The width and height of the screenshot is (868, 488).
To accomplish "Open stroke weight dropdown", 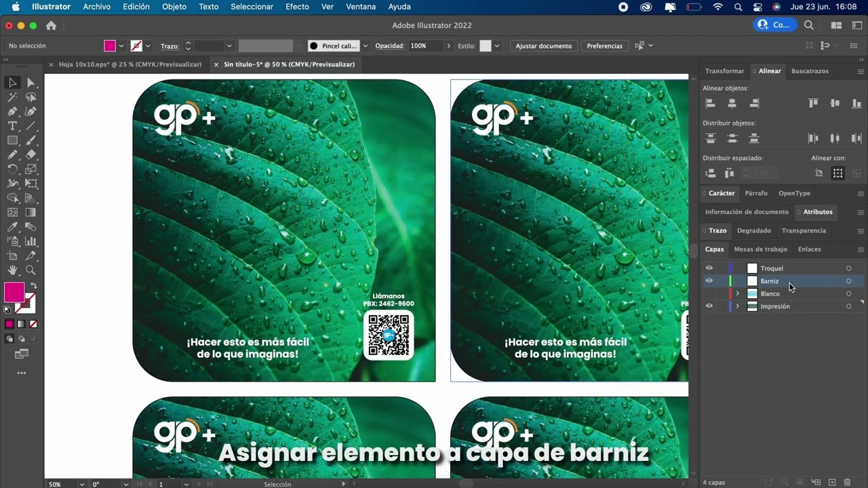I will click(229, 46).
